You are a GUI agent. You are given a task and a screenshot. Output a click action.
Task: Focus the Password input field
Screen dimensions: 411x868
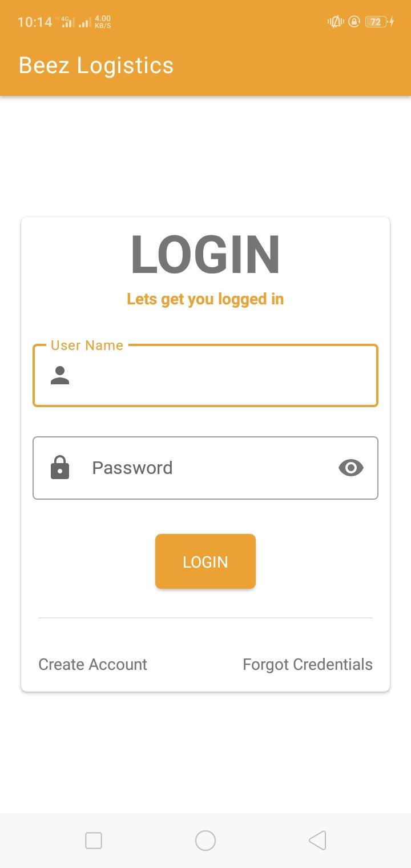pyautogui.click(x=205, y=468)
